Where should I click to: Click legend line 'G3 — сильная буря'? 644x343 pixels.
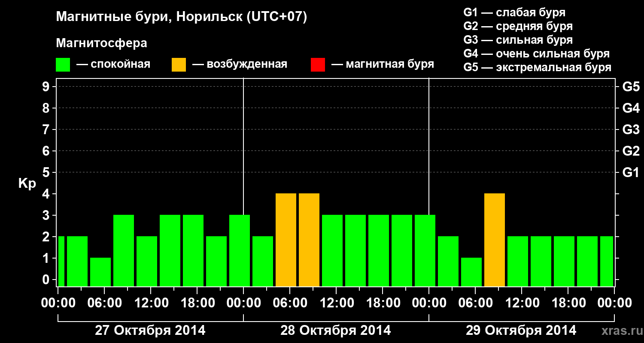518,40
